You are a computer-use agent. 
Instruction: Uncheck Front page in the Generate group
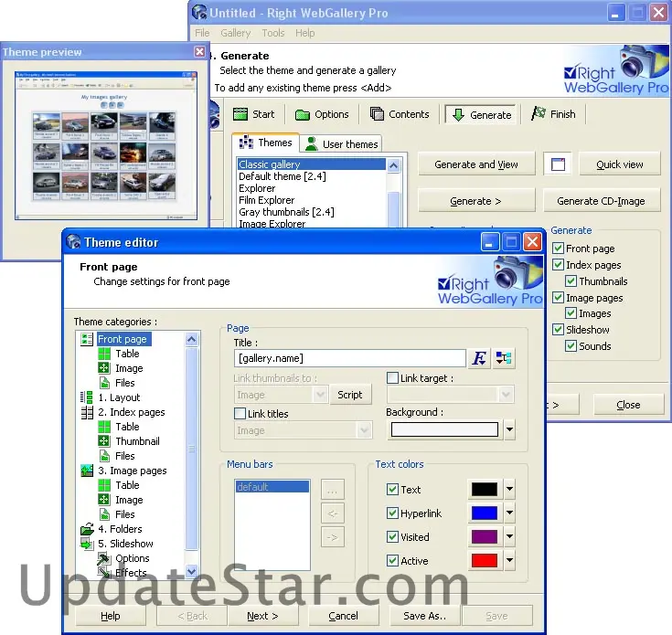point(558,248)
